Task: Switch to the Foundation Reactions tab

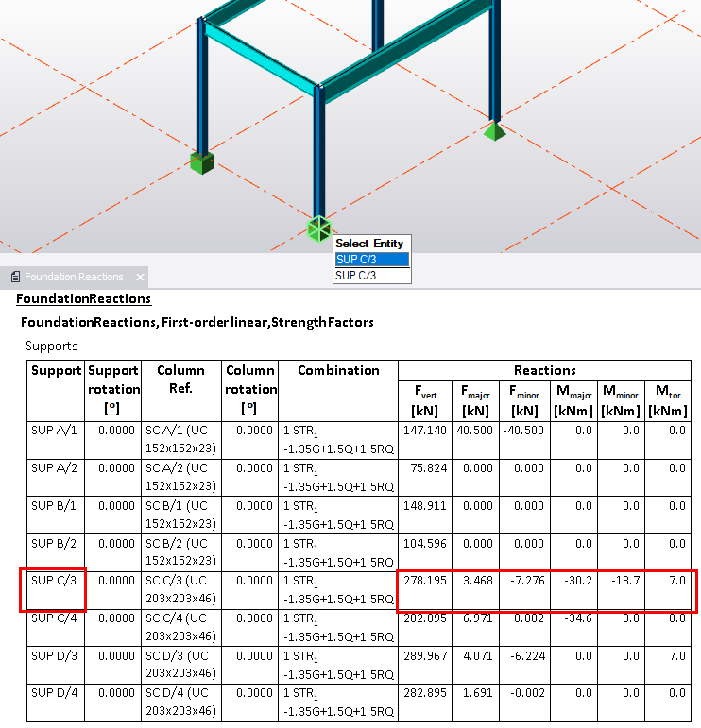Action: tap(74, 278)
